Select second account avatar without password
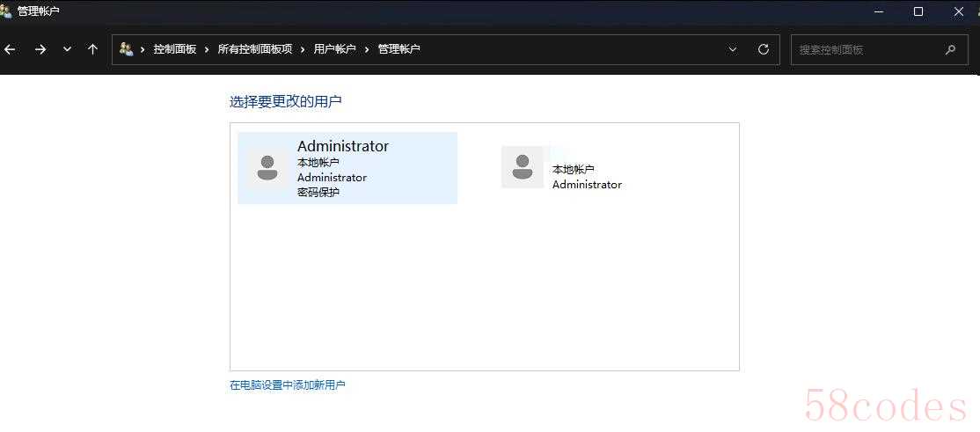The image size is (980, 432). tap(523, 167)
